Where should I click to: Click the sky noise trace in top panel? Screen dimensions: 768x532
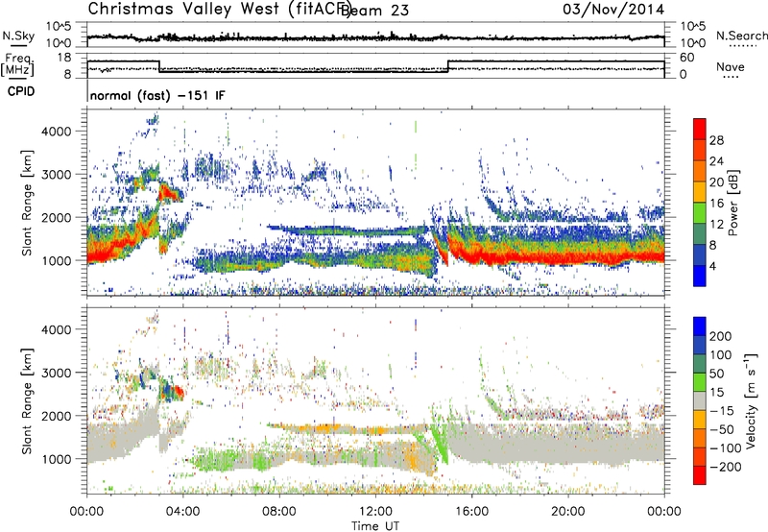[375, 36]
